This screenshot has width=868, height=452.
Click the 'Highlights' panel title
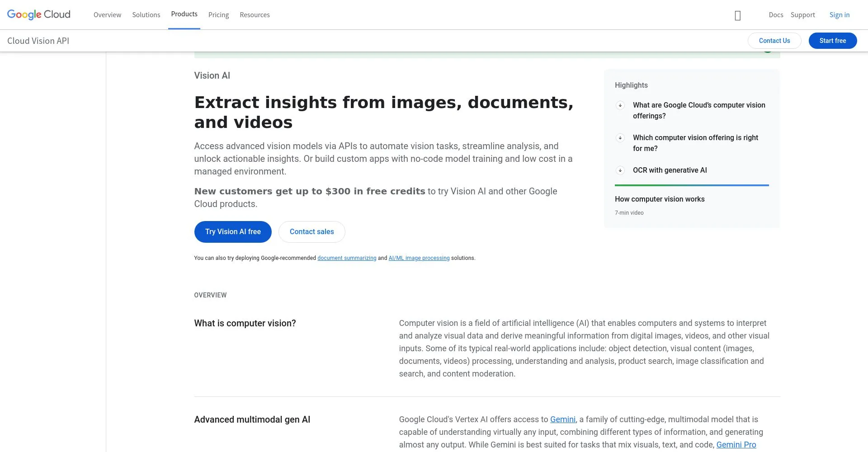tap(631, 85)
